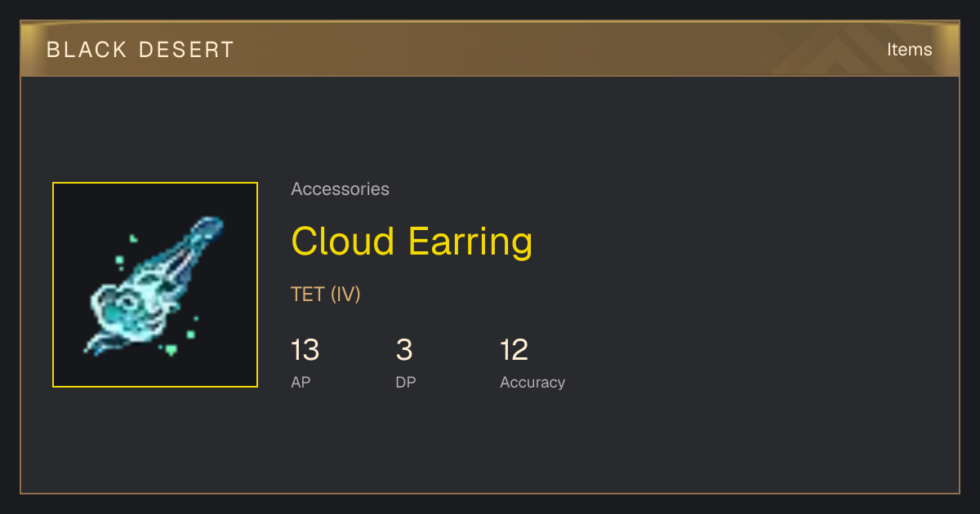This screenshot has width=980, height=514.
Task: Click the green heart sparkle below earring
Action: tap(171, 350)
